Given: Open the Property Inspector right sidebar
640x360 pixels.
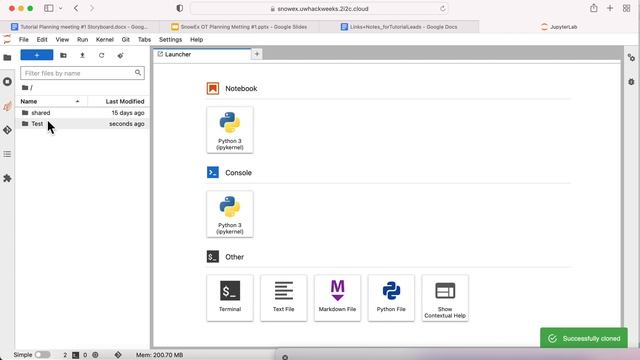Looking at the screenshot, I should click(x=631, y=58).
